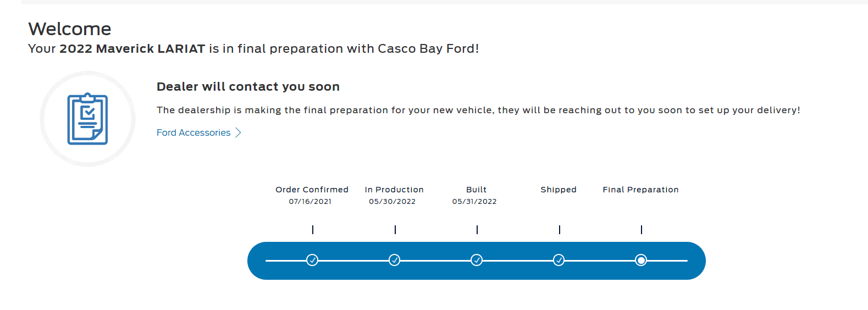868x310 pixels.
Task: Click the chevron beside Ford Accessories
Action: click(238, 132)
